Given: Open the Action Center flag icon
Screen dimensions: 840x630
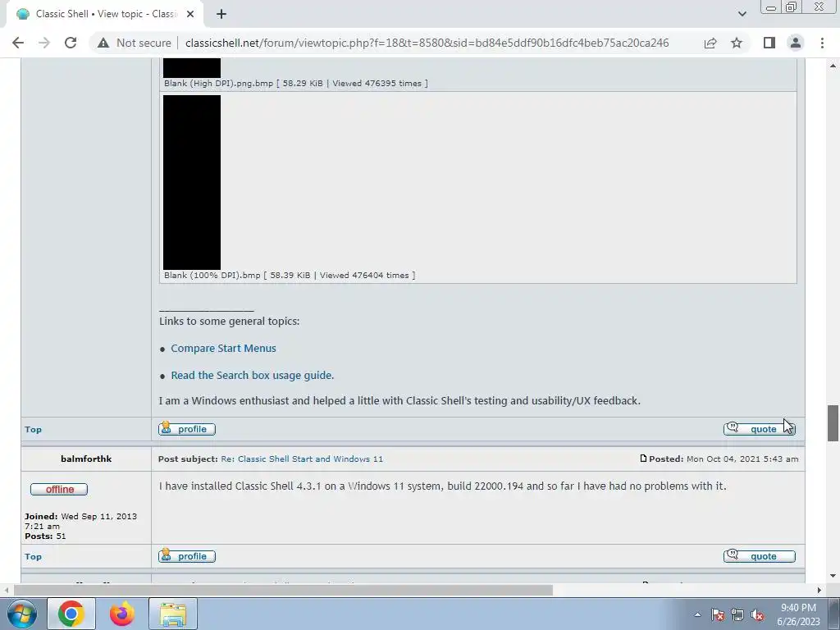Looking at the screenshot, I should (718, 614).
